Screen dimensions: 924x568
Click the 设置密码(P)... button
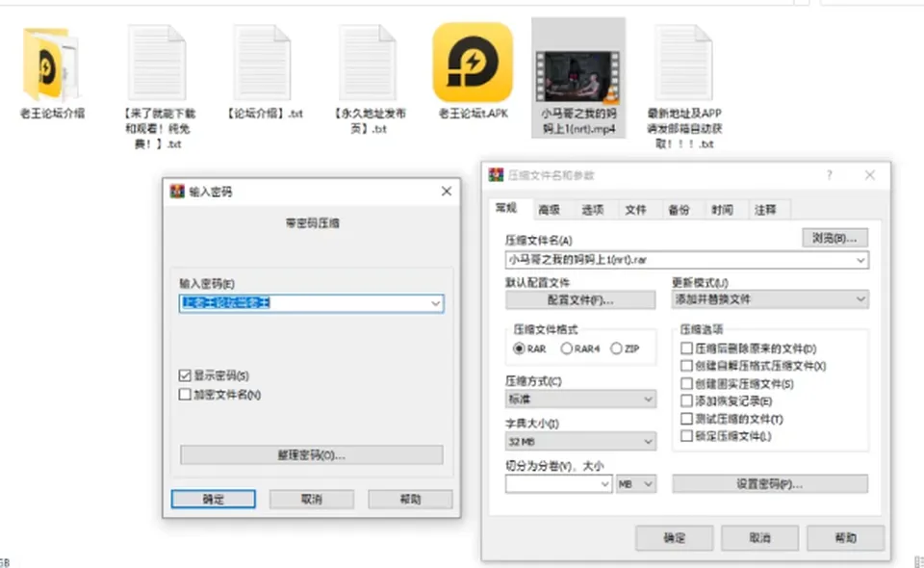coord(770,483)
